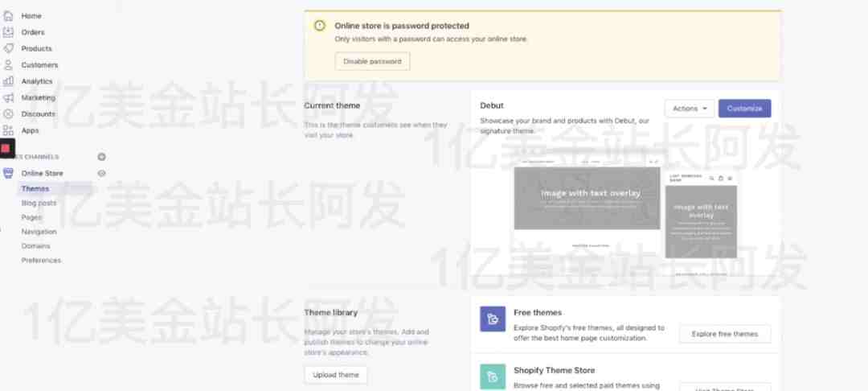Click the Free themes heading

click(538, 312)
